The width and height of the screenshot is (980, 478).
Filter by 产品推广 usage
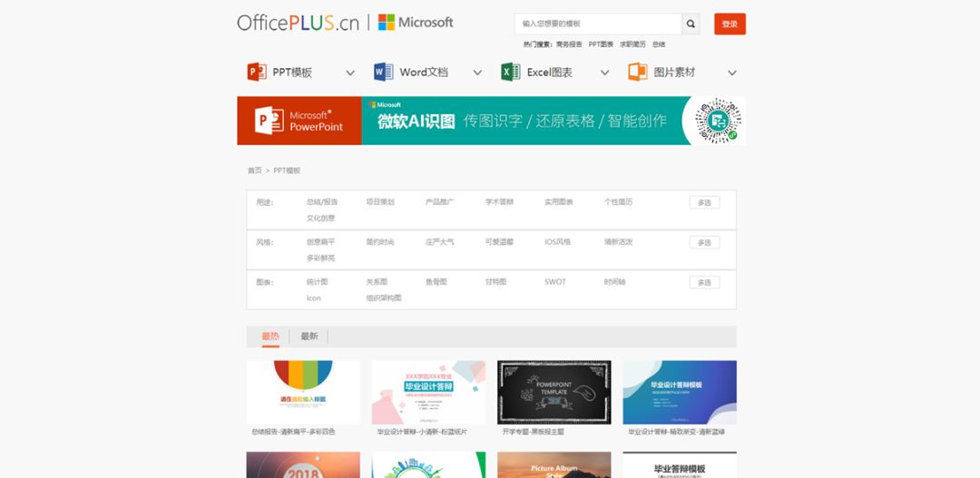(440, 202)
